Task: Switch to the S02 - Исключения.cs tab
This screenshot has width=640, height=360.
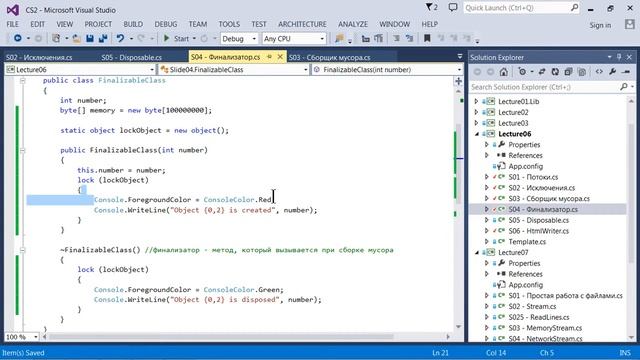Action: pyautogui.click(x=39, y=57)
